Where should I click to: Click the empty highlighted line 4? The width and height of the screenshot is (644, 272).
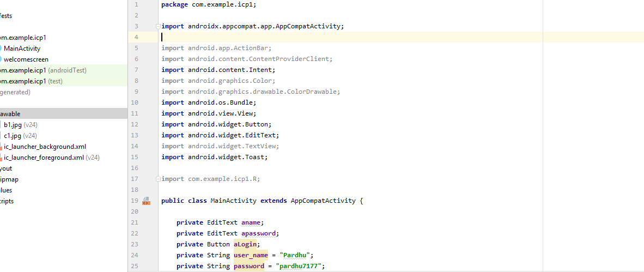point(401,37)
